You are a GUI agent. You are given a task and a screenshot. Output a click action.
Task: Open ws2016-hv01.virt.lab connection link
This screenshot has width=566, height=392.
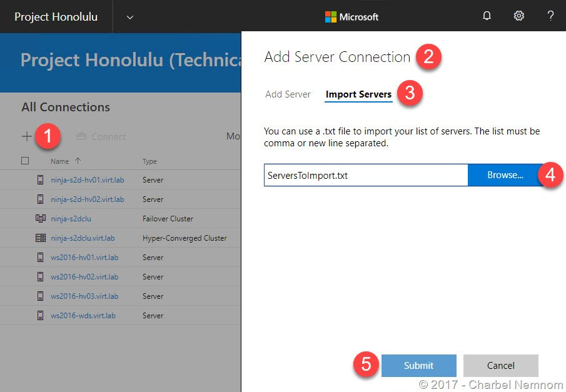[84, 258]
